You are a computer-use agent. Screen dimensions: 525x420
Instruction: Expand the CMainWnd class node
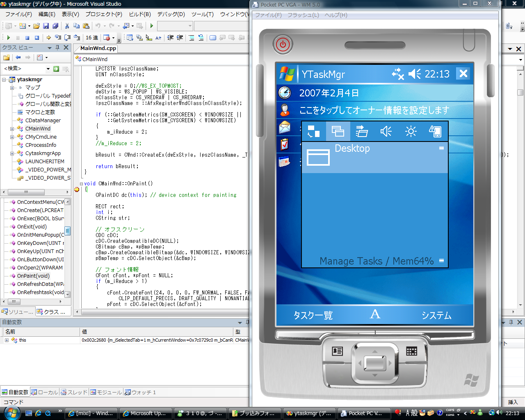12,129
